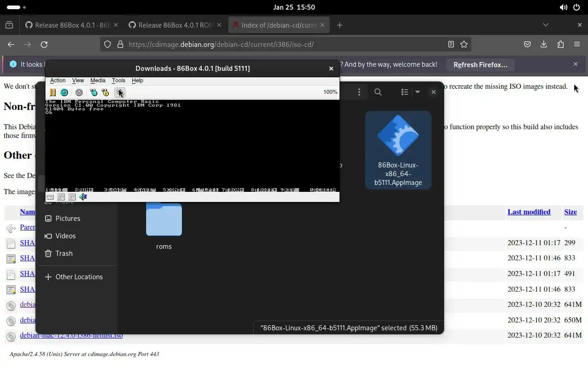Click second floppy drive status icon
588x368 pixels.
(x=72, y=197)
